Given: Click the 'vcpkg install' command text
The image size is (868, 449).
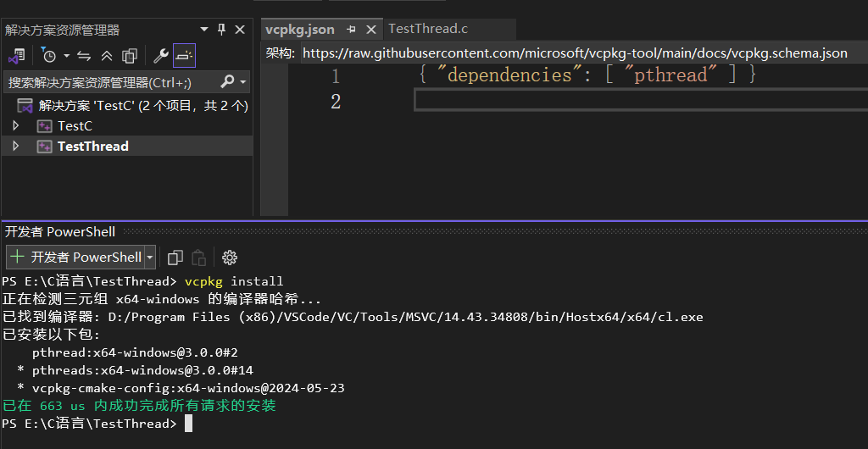Looking at the screenshot, I should pyautogui.click(x=234, y=281).
